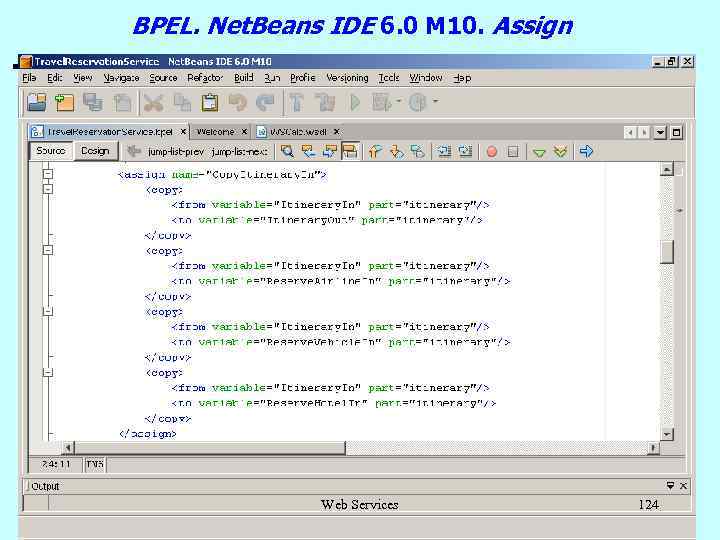Image resolution: width=720 pixels, height=540 pixels.
Task: Collapse the first copy element fold
Action: click(x=48, y=189)
